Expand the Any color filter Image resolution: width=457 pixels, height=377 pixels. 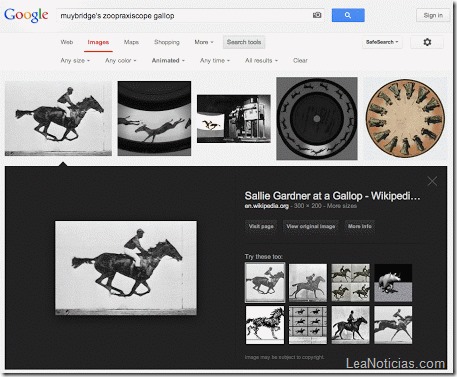click(x=121, y=60)
